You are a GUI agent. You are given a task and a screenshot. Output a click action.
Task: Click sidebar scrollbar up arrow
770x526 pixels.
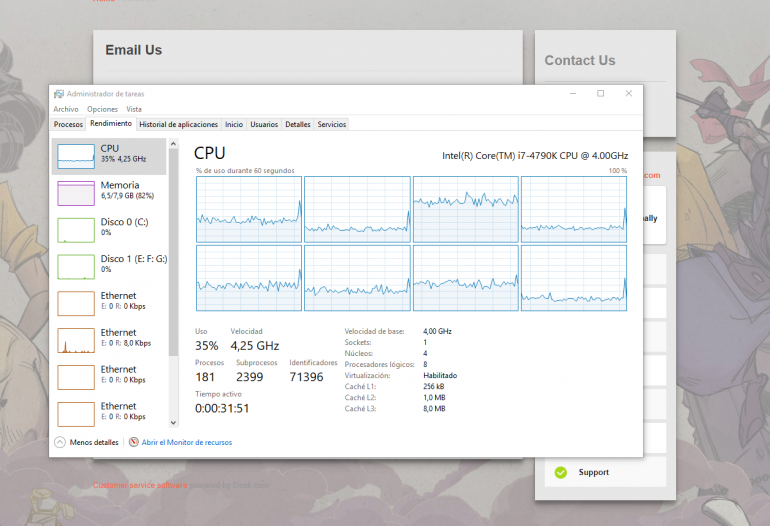coord(173,143)
